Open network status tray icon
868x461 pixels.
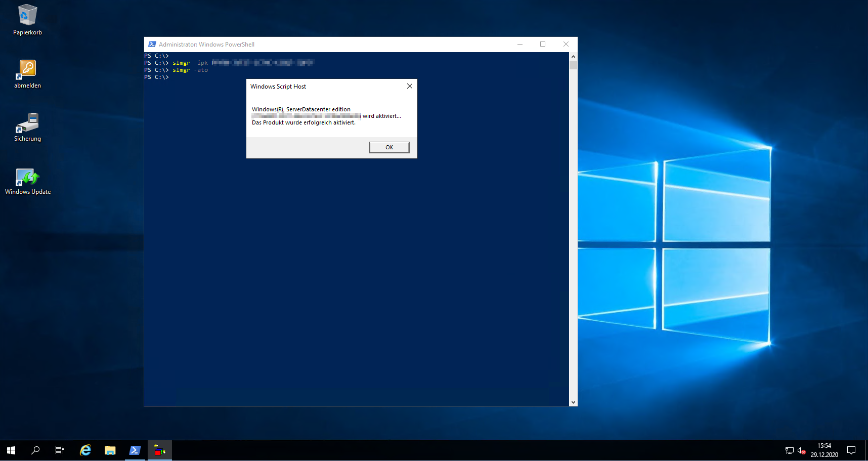(789, 450)
